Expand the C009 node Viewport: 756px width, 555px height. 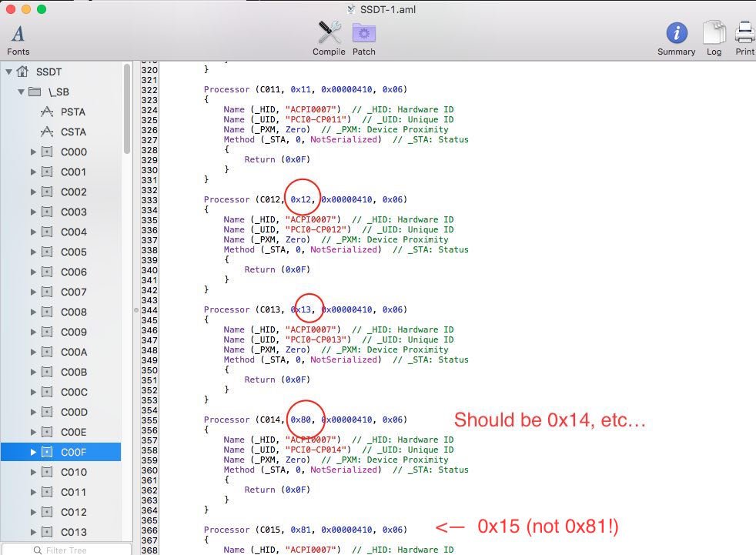(33, 332)
